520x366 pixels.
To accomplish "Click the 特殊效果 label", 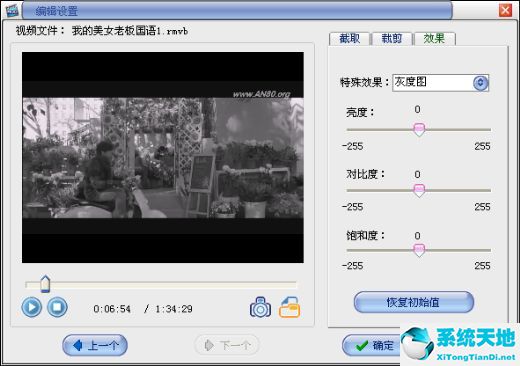I will pos(364,82).
